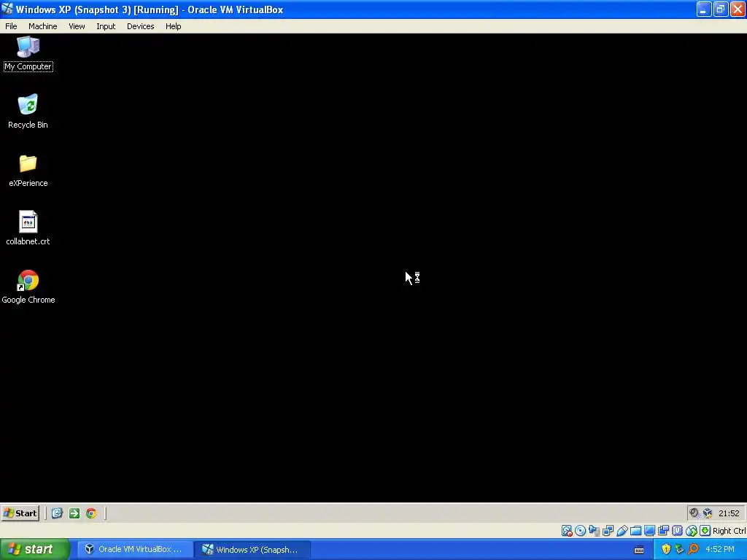Open the View menu

click(77, 26)
